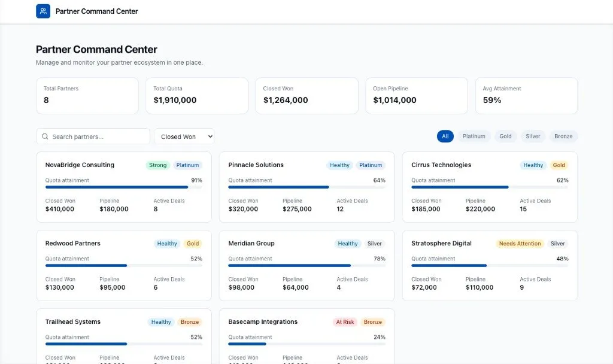Image resolution: width=613 pixels, height=364 pixels.
Task: Click the $220,000 pipeline value
Action: coord(481,209)
